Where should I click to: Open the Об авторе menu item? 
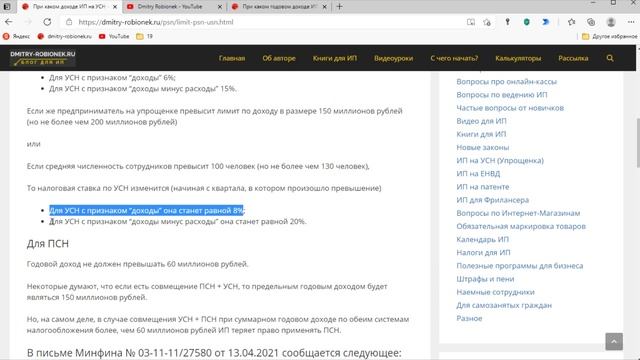pos(279,58)
